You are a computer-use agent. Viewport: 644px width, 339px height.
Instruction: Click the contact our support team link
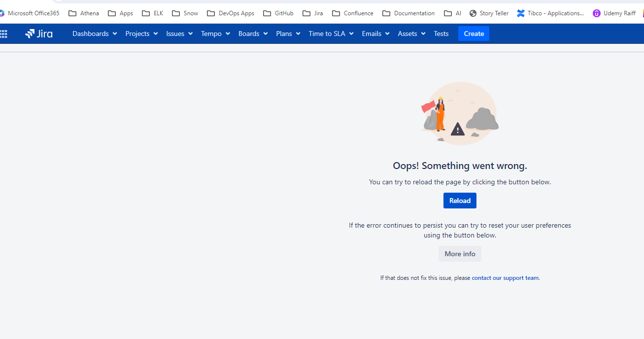coord(505,277)
